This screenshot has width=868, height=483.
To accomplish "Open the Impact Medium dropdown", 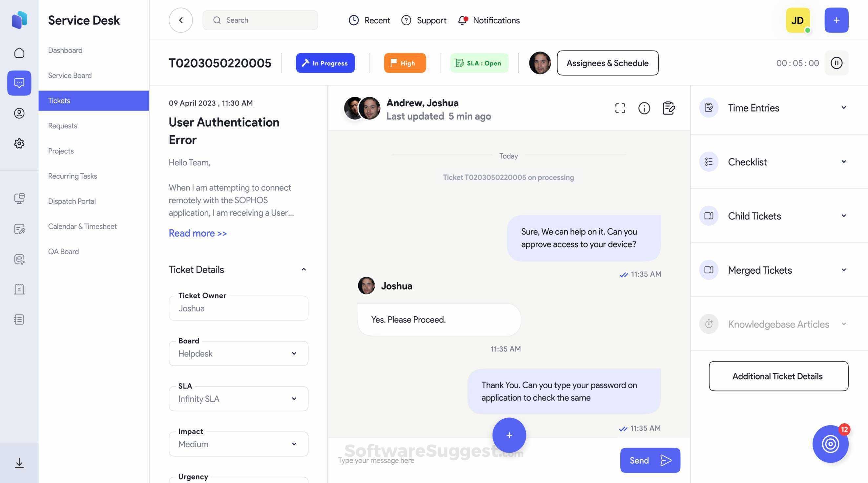I will click(x=238, y=444).
